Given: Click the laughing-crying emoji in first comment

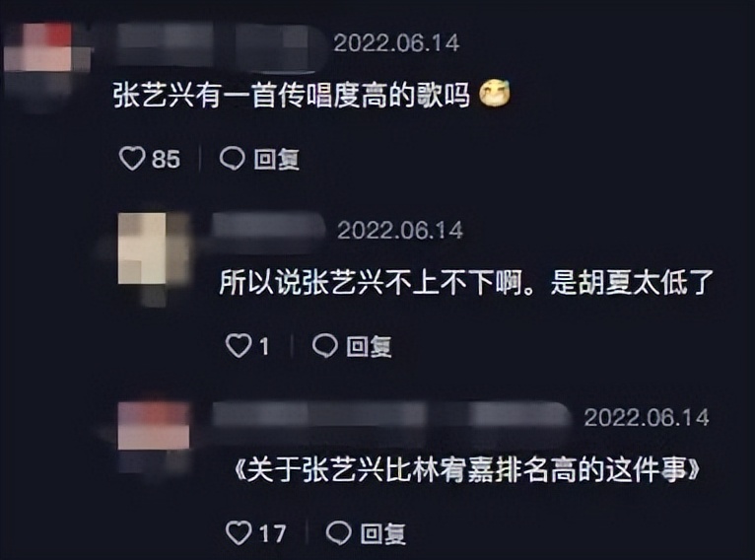Looking at the screenshot, I should (x=495, y=94).
